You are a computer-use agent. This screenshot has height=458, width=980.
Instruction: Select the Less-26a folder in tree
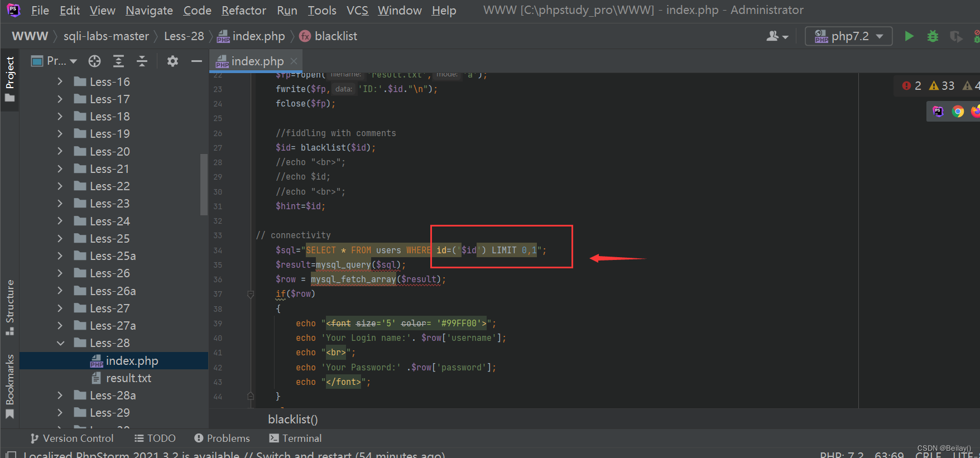click(x=113, y=291)
